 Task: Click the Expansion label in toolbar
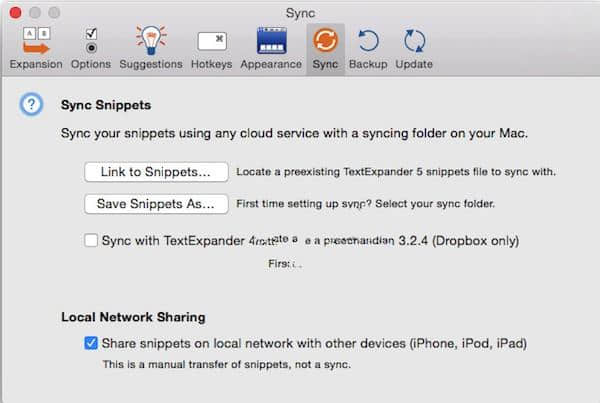click(x=36, y=64)
